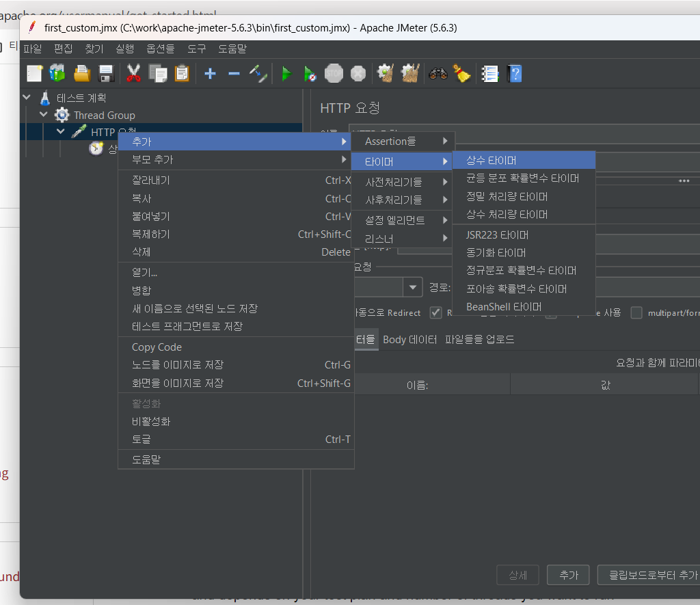Screen dimensions: 700x605
Task: Click the blue minus Collapse All icon
Action: [234, 74]
